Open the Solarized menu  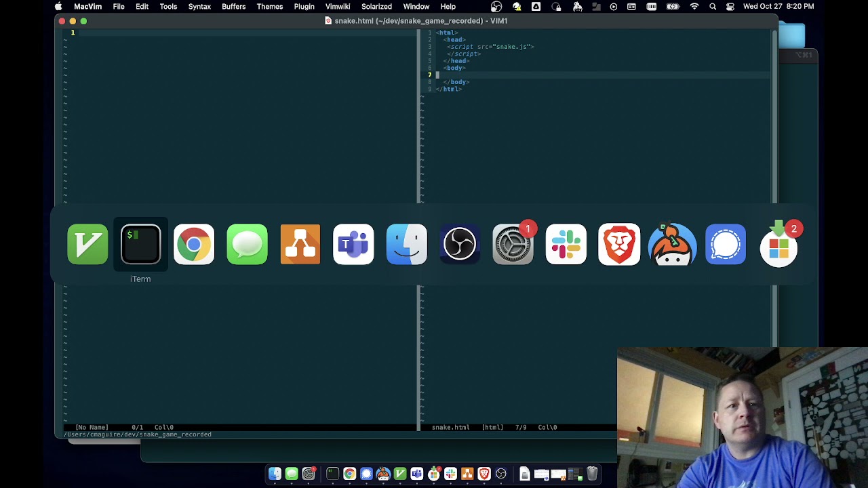[376, 7]
